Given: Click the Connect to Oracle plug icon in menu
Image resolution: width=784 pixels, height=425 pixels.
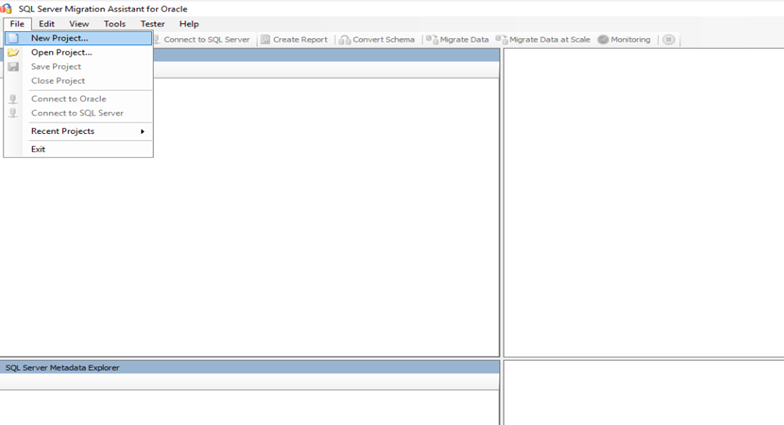Looking at the screenshot, I should pyautogui.click(x=13, y=99).
